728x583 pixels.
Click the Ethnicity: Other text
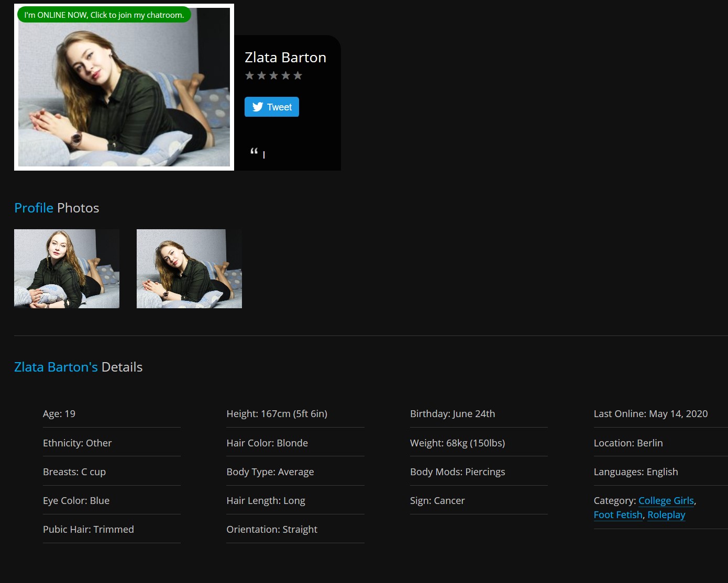[78, 443]
